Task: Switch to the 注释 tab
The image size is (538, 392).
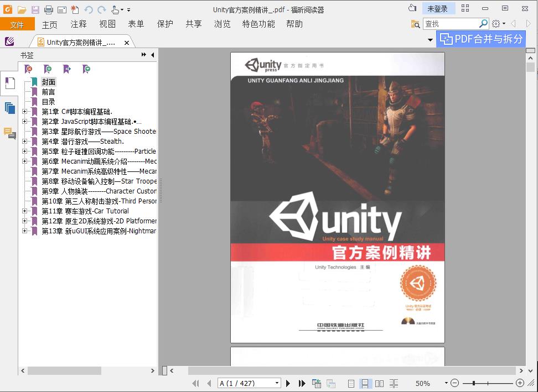Action: [79, 24]
